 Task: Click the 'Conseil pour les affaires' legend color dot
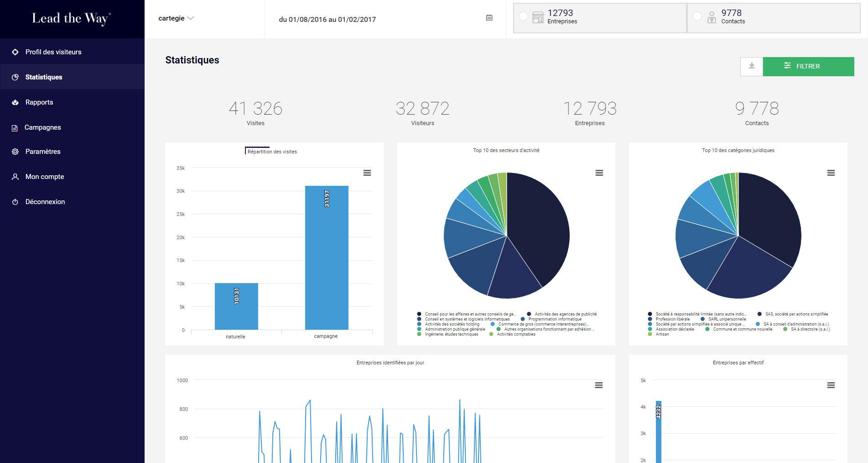[x=419, y=314]
